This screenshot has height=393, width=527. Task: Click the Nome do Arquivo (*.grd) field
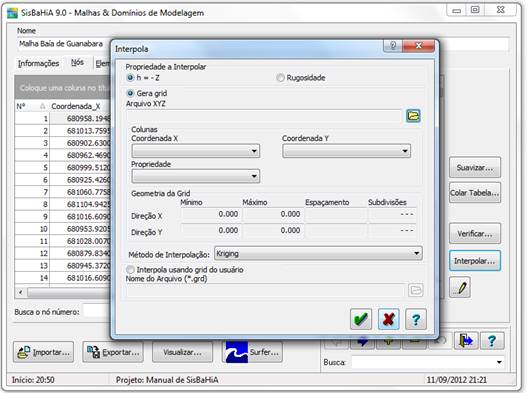tap(266, 290)
